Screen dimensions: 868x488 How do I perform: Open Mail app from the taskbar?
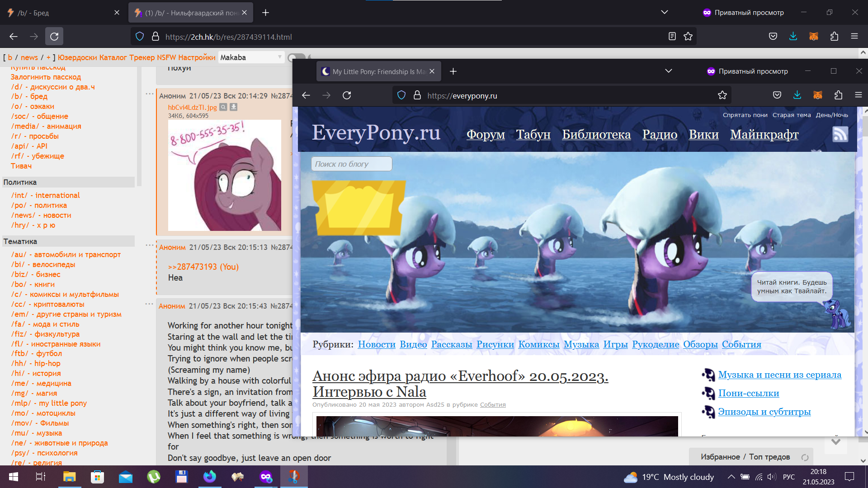[126, 477]
